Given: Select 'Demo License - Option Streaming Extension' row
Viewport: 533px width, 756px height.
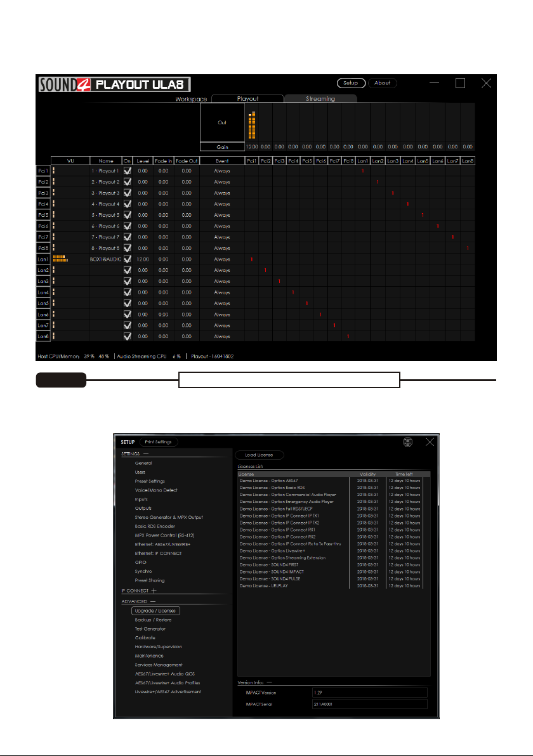Looking at the screenshot, I should pos(331,558).
